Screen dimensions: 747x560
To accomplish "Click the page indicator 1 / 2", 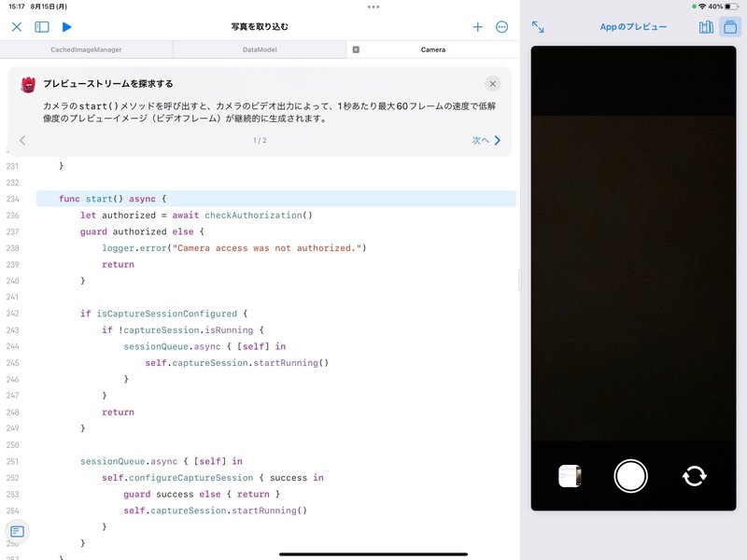I will pos(260,141).
